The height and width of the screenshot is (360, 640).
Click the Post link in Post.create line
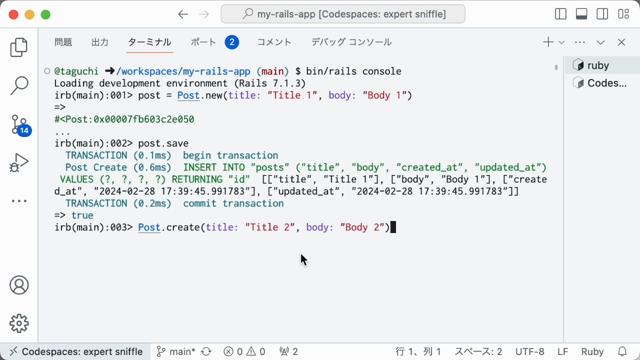[149, 227]
